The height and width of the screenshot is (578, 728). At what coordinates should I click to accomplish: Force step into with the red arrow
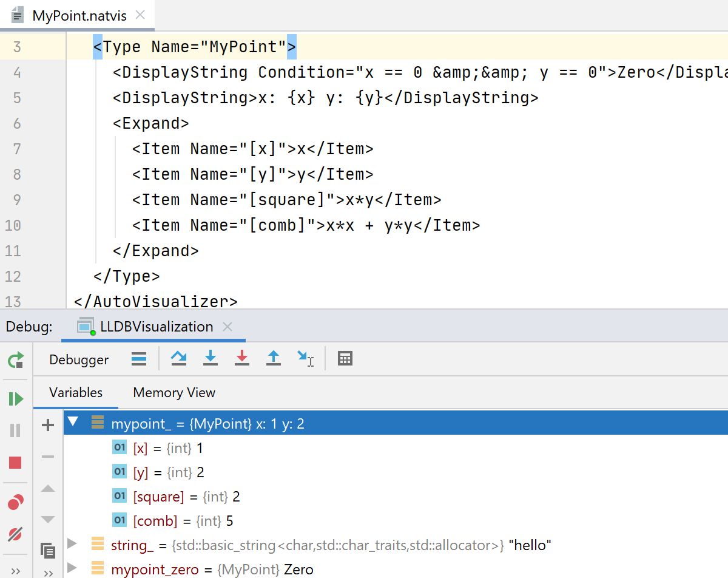[x=242, y=359]
